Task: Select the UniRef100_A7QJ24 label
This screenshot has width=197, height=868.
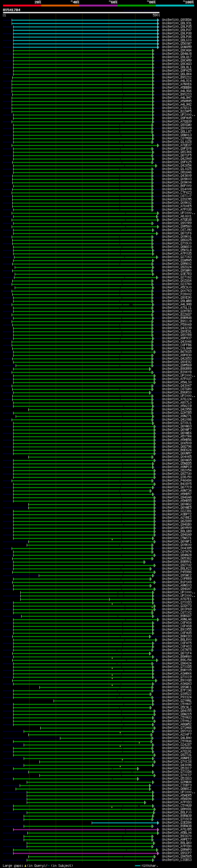Action: click(176, 399)
